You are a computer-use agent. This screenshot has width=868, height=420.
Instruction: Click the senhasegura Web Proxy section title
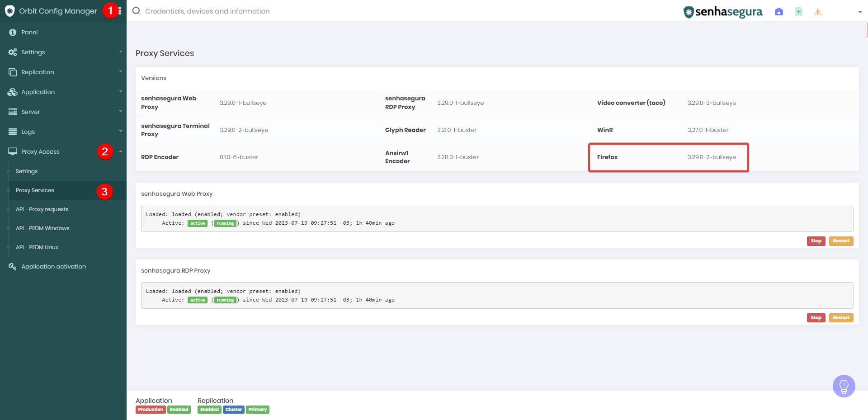[177, 194]
